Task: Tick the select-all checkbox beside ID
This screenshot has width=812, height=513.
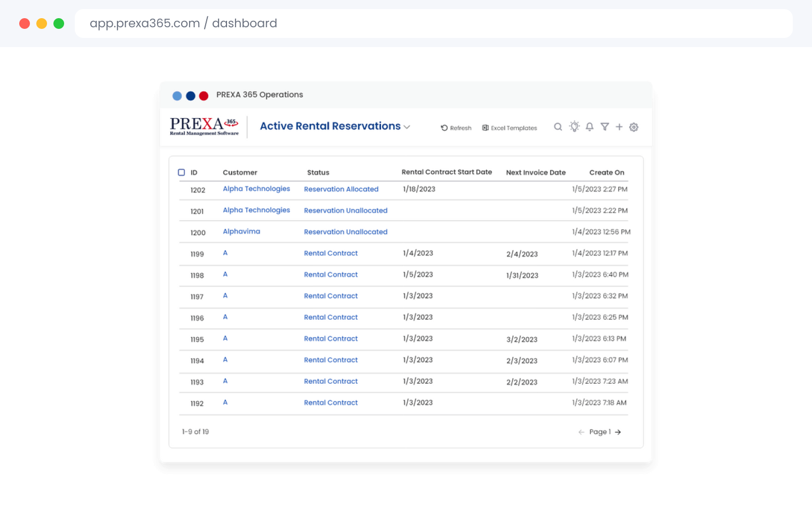Action: click(182, 173)
